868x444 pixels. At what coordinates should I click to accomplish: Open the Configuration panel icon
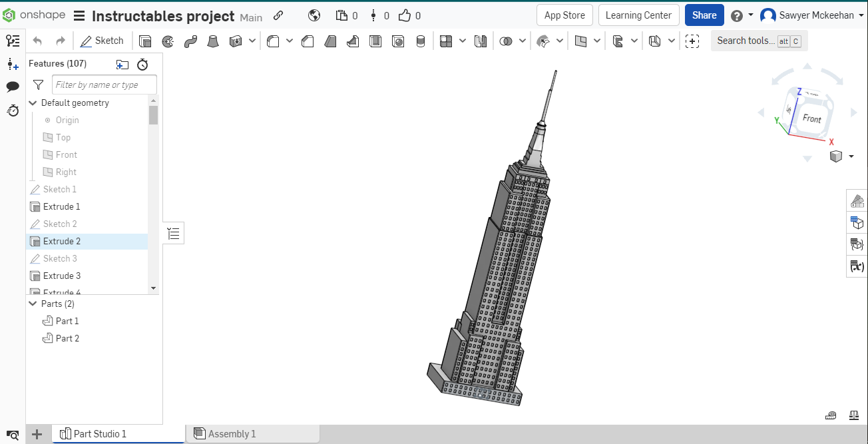click(857, 222)
